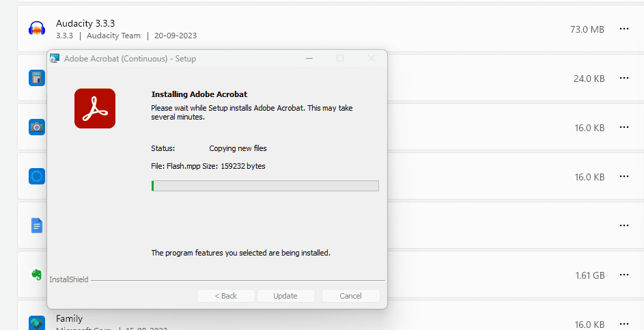Click the blue circle Cortana app icon
Image resolution: width=644 pixels, height=330 pixels.
(x=37, y=176)
